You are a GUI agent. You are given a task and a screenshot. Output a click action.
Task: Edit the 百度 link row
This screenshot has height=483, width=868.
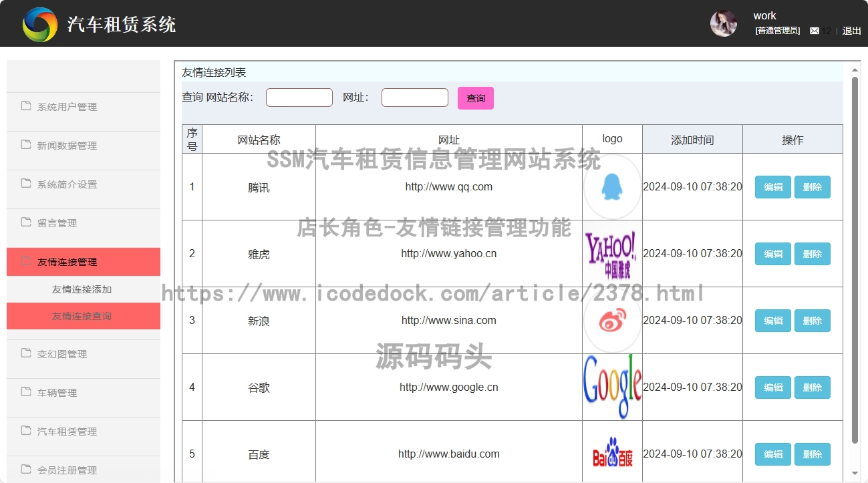click(773, 454)
